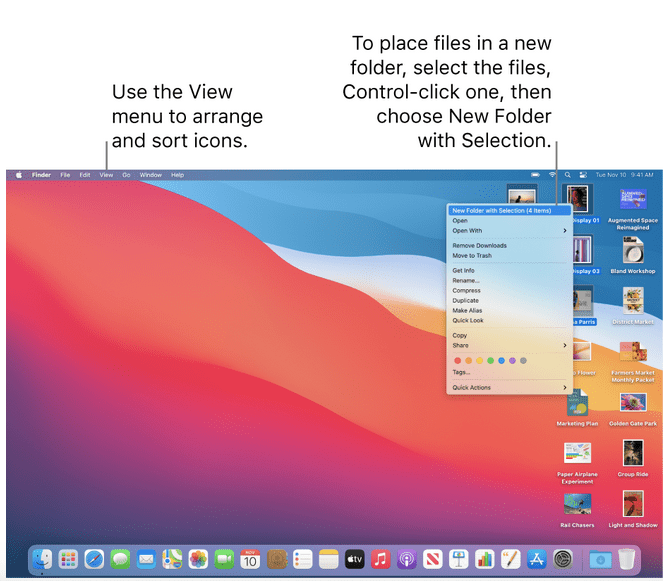Viewport: 663px width, 581px height.
Task: Select Copy in context menu
Action: (x=510, y=335)
